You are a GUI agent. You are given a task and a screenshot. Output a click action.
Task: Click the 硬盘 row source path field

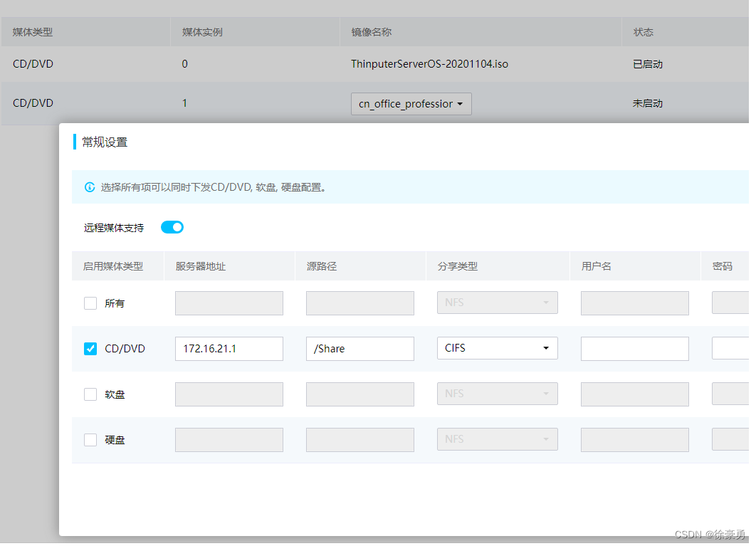[x=360, y=440]
